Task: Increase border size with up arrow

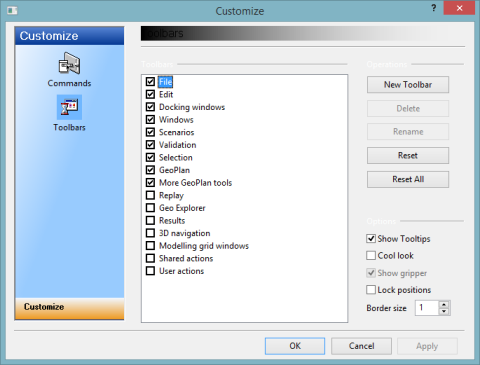Action: coord(444,305)
